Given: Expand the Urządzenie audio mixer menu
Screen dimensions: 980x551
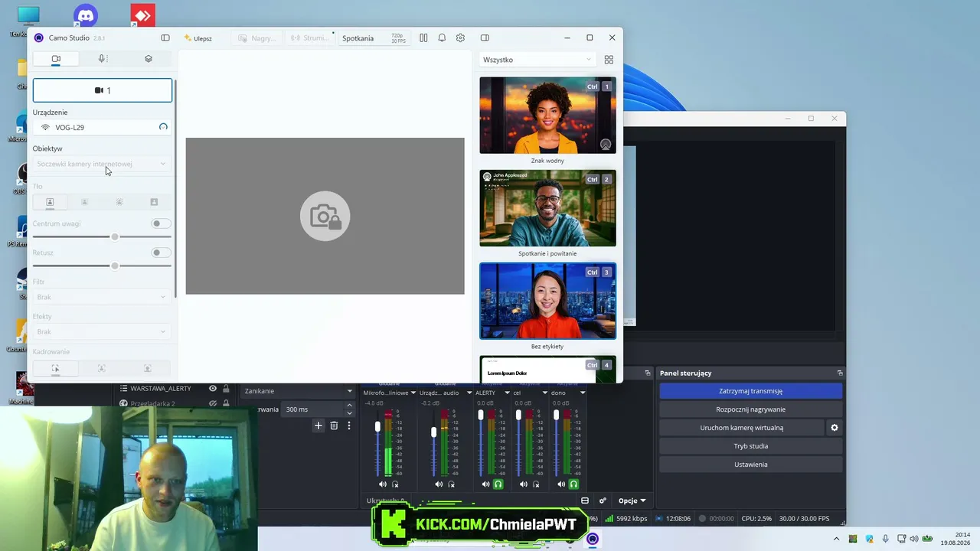Looking at the screenshot, I should coord(469,393).
